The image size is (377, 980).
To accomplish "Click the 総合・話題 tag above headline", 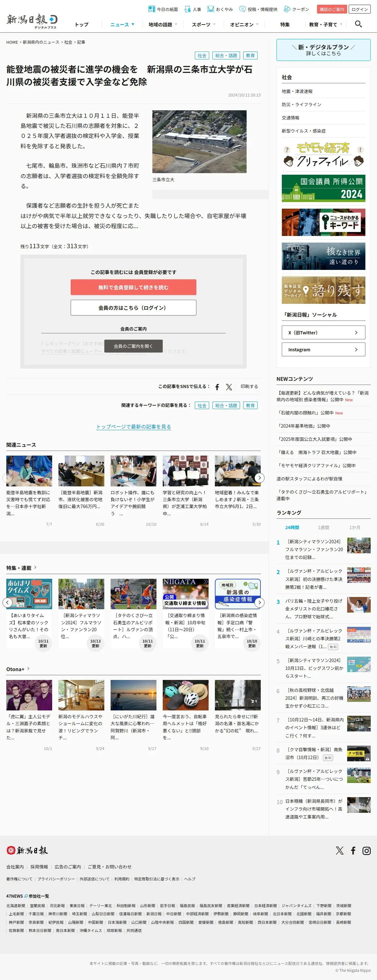I will pos(226,56).
